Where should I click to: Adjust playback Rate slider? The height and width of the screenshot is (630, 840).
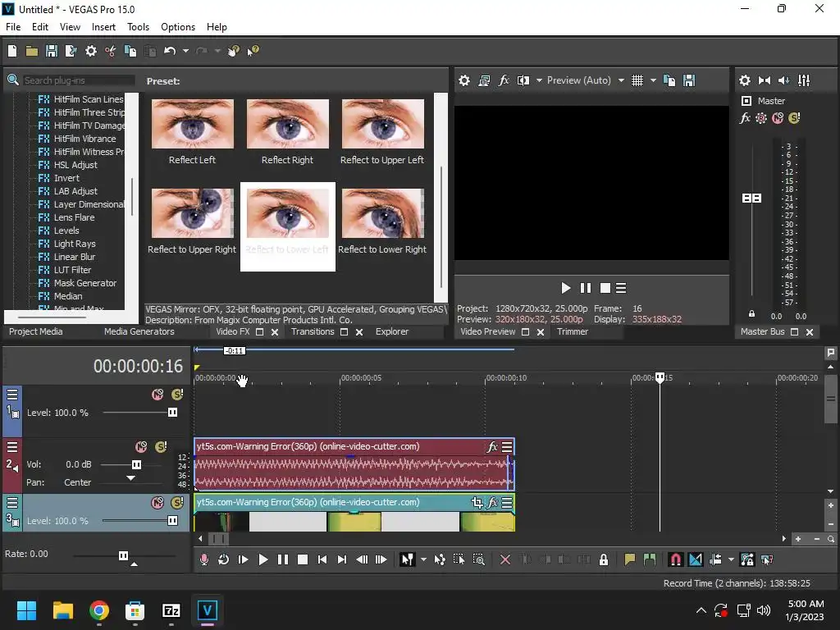[123, 555]
